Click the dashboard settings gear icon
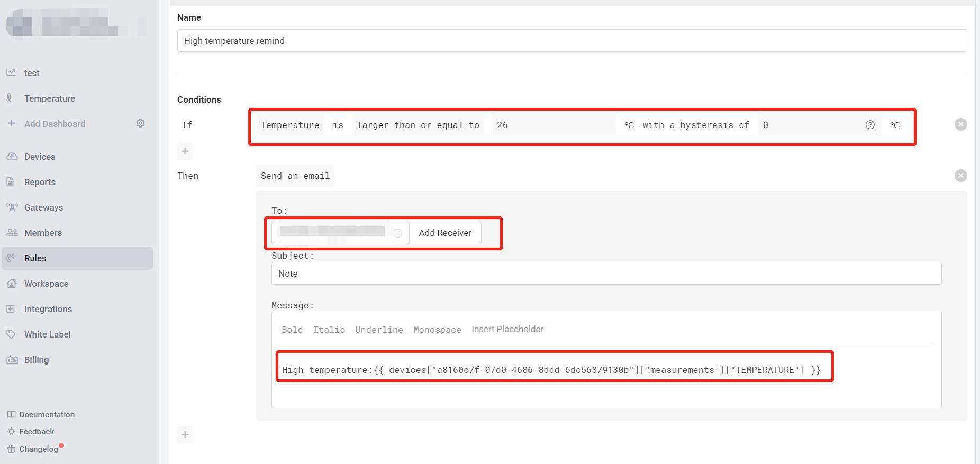The height and width of the screenshot is (464, 980). [140, 123]
